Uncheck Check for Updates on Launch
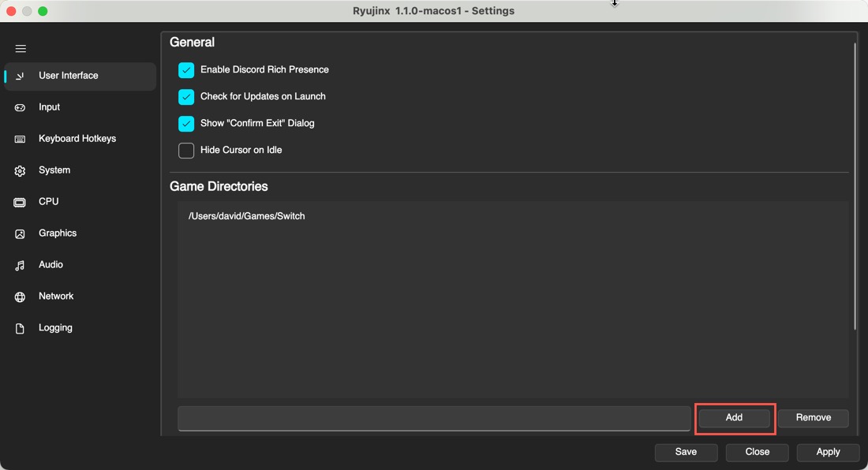 [186, 97]
